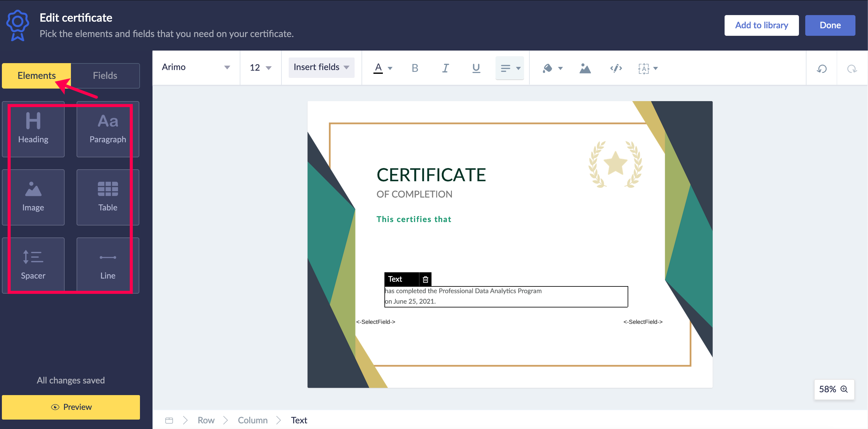Viewport: 868px width, 429px height.
Task: Click the Preview button
Action: click(x=71, y=407)
